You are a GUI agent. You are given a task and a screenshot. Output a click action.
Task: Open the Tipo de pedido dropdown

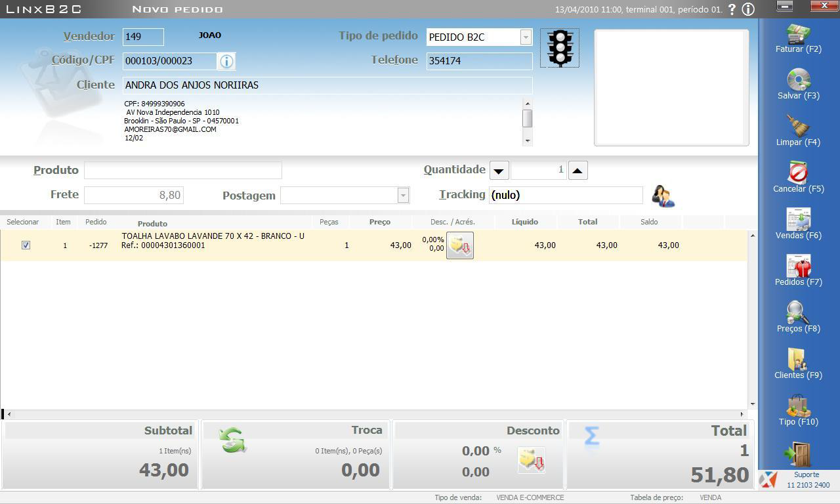[526, 37]
